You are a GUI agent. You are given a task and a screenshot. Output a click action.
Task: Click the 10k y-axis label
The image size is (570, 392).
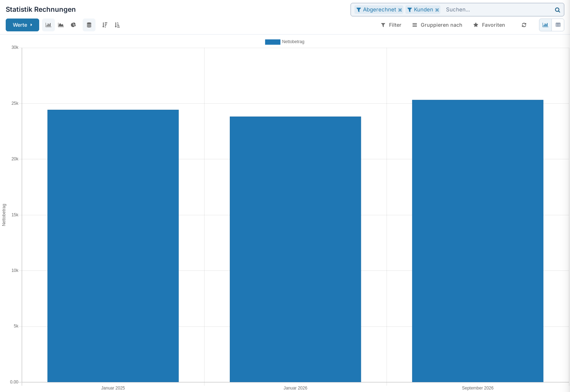click(15, 270)
